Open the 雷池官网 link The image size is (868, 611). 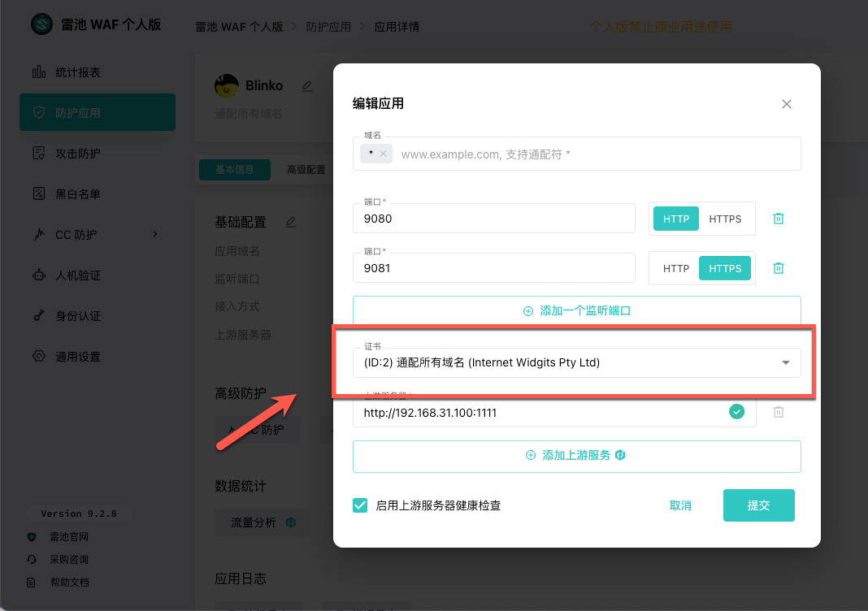pyautogui.click(x=68, y=537)
